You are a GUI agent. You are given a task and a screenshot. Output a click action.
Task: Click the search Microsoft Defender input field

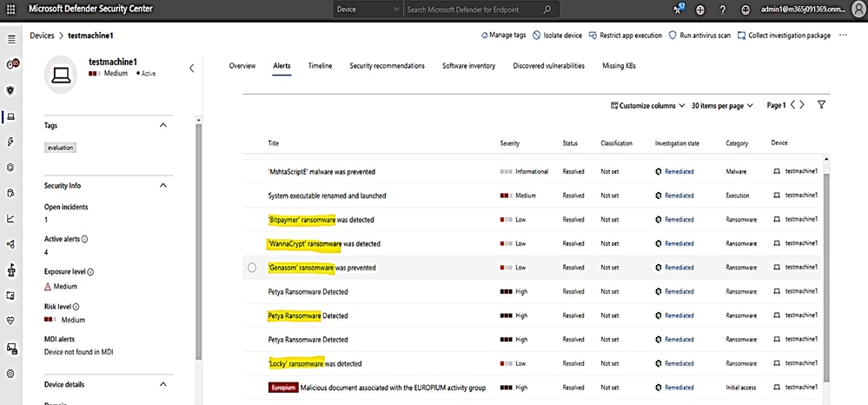pyautogui.click(x=474, y=10)
